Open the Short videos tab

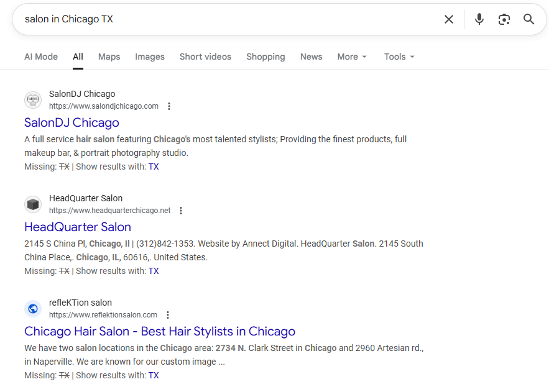205,57
